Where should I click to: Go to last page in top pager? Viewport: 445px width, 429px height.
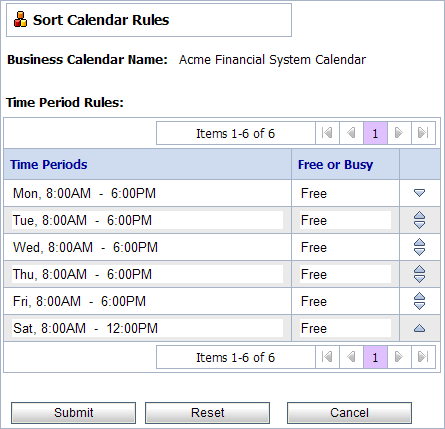(x=423, y=133)
